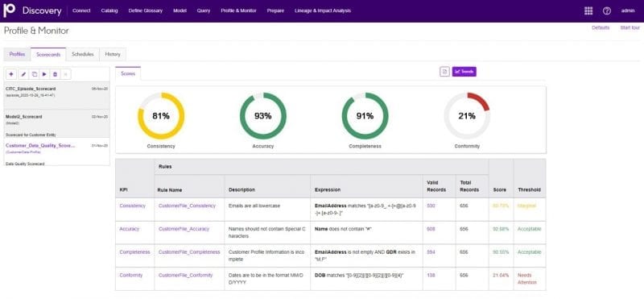Open the Query menu
This screenshot has width=644, height=299.
(x=204, y=10)
